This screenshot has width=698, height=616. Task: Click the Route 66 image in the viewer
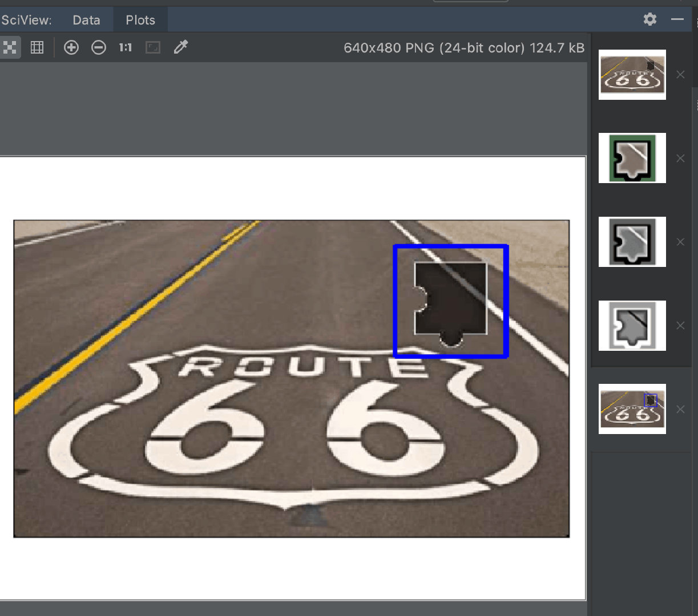tap(291, 379)
